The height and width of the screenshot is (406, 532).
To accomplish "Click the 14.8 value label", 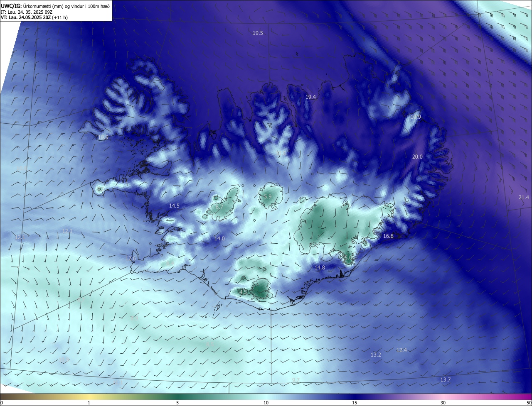I will [x=320, y=267].
